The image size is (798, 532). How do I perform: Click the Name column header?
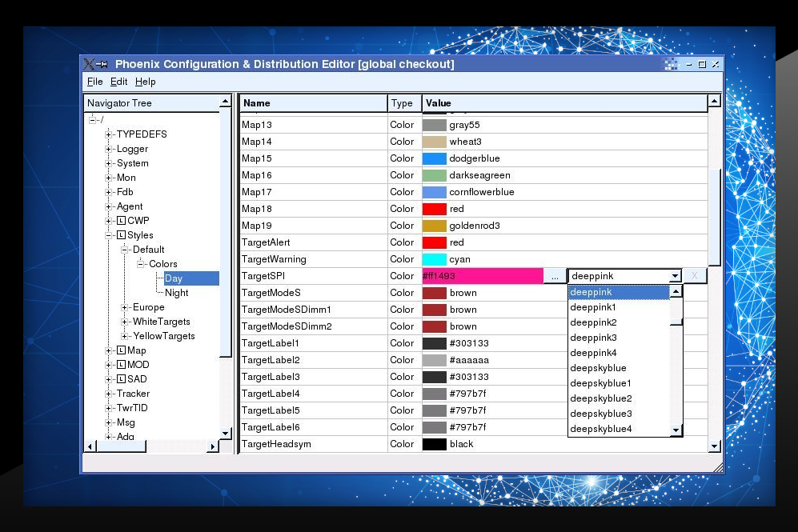click(312, 102)
